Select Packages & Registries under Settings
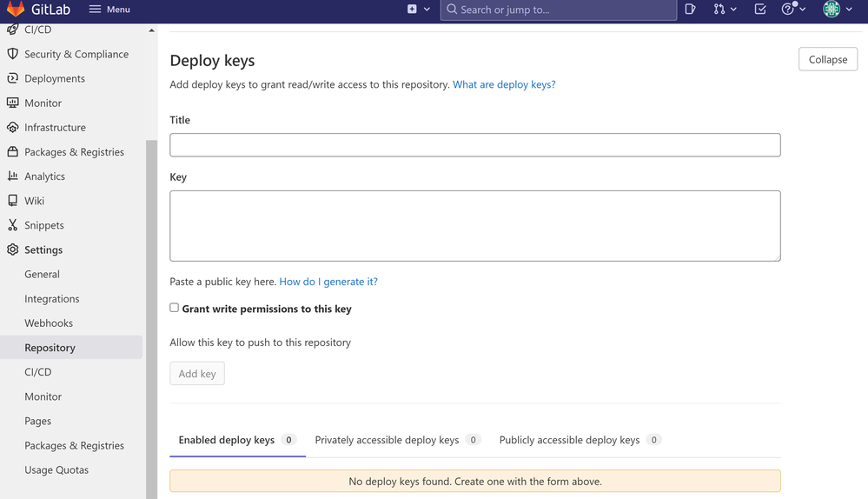This screenshot has width=868, height=499. click(74, 445)
